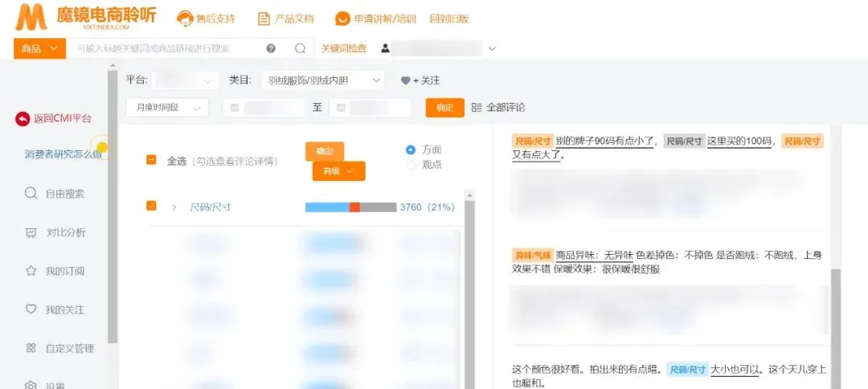Screen dimensions: 868x389
Task: Click the red negative segment of 尺码/尺寸 bar
Action: tap(355, 207)
